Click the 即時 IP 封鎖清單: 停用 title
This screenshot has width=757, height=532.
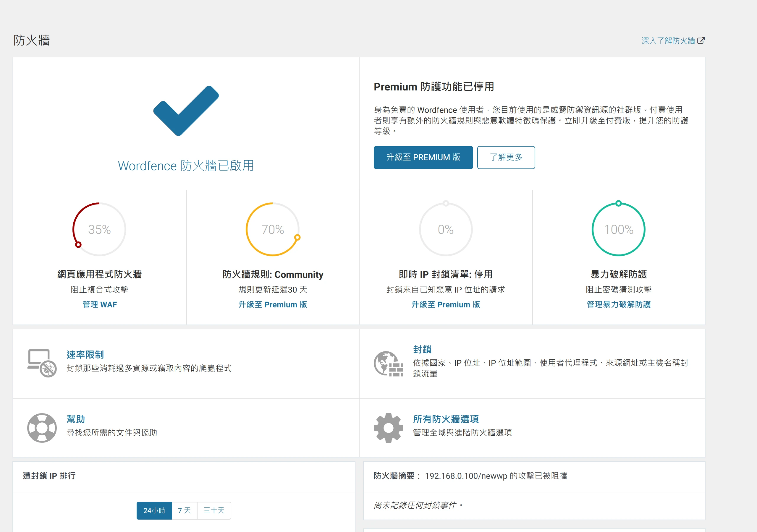coord(445,274)
